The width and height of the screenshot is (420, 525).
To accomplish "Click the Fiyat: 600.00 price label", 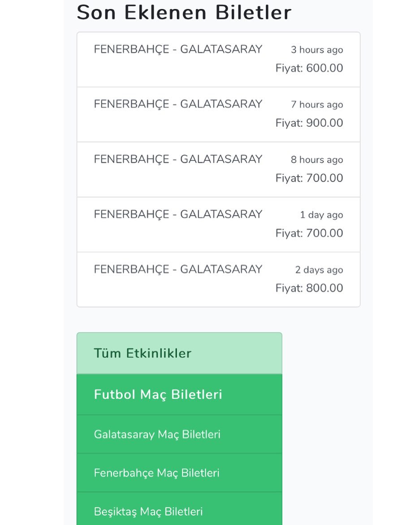I will coord(309,68).
